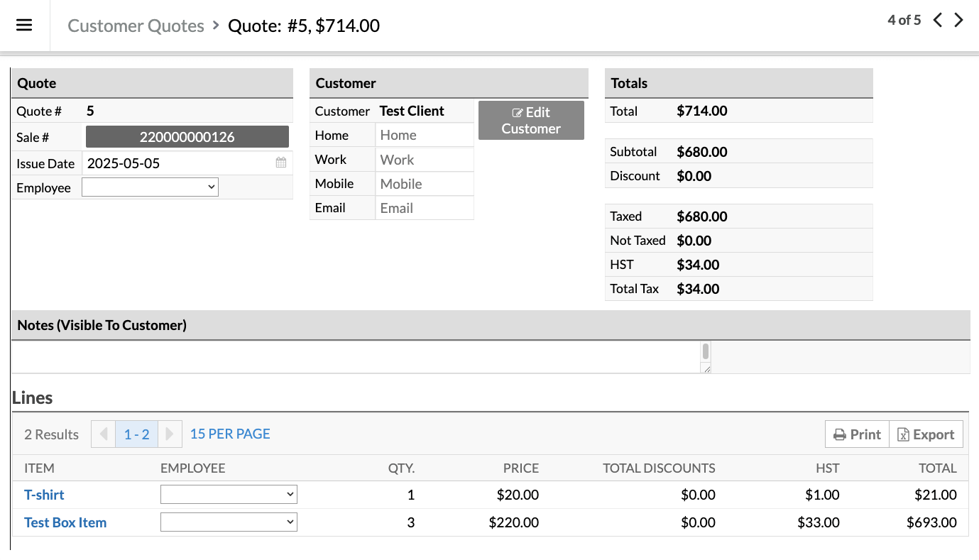The height and width of the screenshot is (560, 979).
Task: Click the Notes textarea scrollbar
Action: [705, 352]
